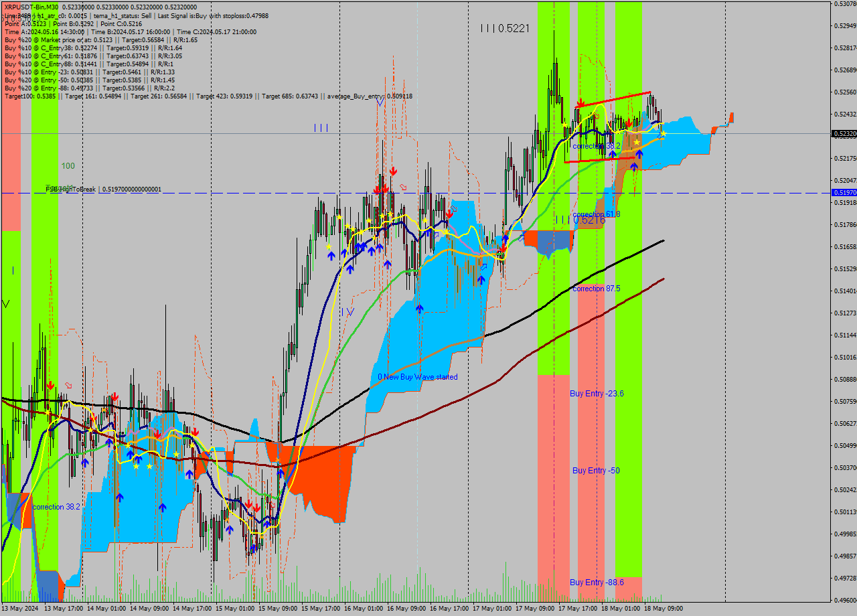The height and width of the screenshot is (616, 857).
Task: Click '15 May 09:00' on time axis
Action: (x=278, y=609)
